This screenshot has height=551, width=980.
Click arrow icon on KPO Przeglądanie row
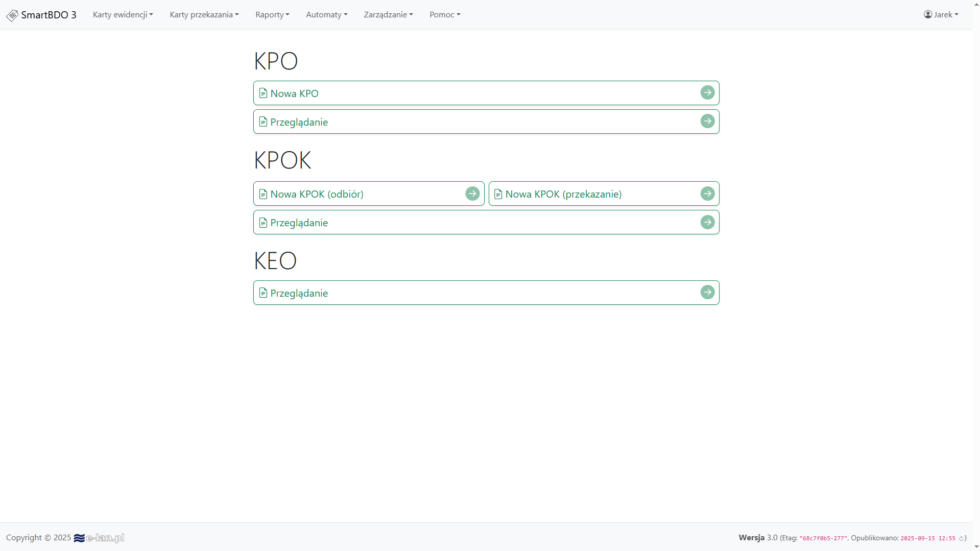point(707,121)
